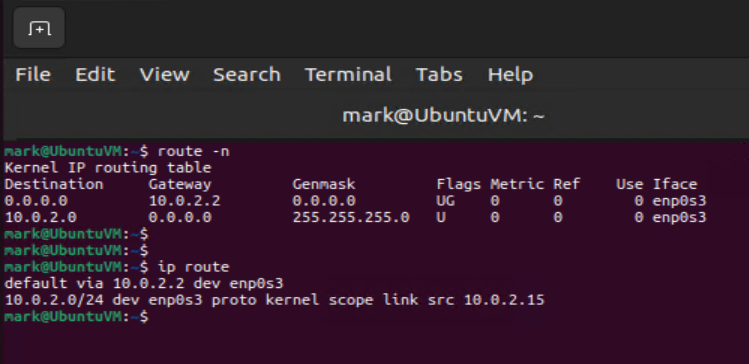749x364 pixels.
Task: Click destination 10.0.2.0 in routing table
Action: tap(40, 217)
